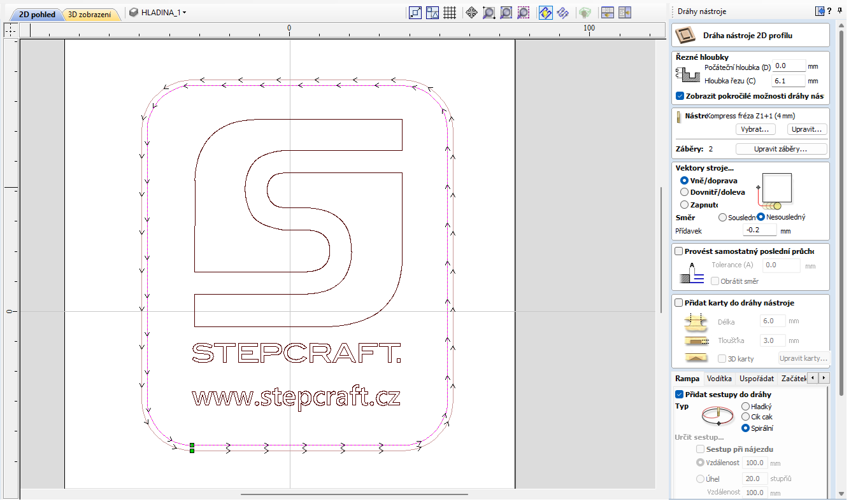Viewport: 849px width, 504px height.
Task: Zoom to selected vectors icon
Action: (523, 12)
